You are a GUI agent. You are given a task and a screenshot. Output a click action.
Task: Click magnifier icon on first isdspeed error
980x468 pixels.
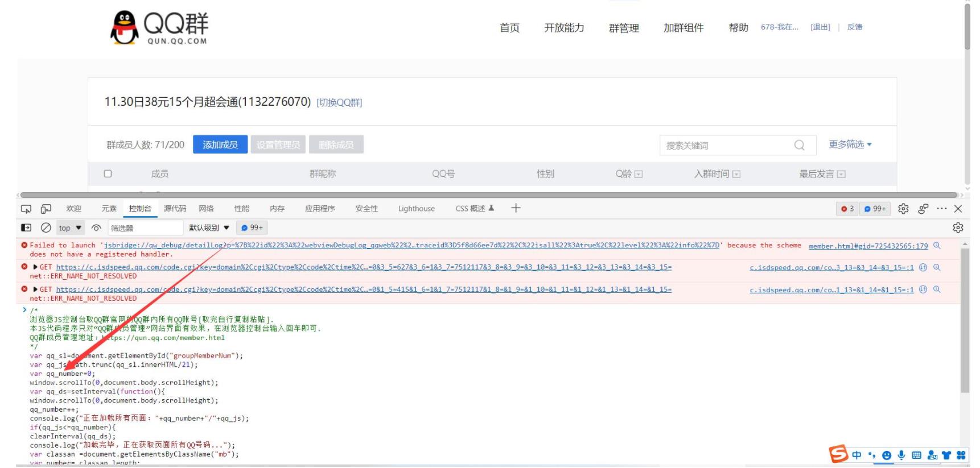click(937, 267)
